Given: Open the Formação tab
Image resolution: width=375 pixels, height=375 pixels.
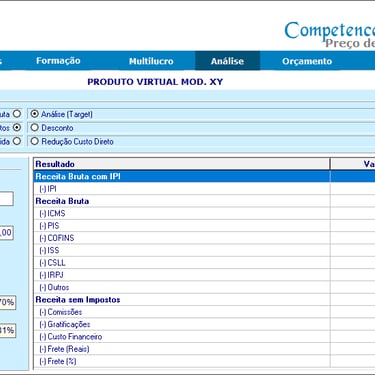Looking at the screenshot, I should pos(58,61).
